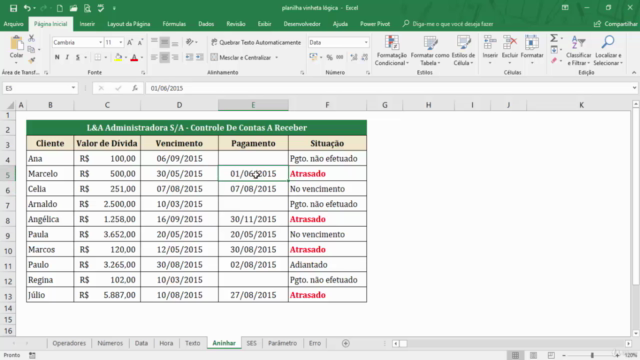640x360 pixels.
Task: Click the Print Preview icon in the quick access toolbar
Action: (x=87, y=8)
